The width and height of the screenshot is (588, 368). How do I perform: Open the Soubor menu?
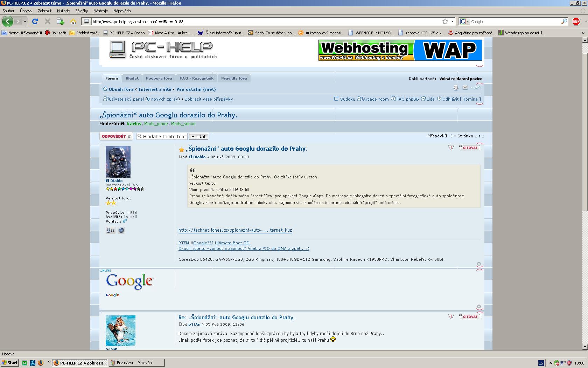[x=8, y=11]
